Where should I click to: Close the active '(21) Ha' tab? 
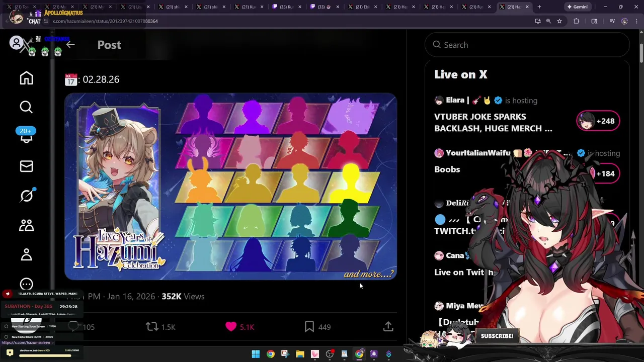point(527,7)
